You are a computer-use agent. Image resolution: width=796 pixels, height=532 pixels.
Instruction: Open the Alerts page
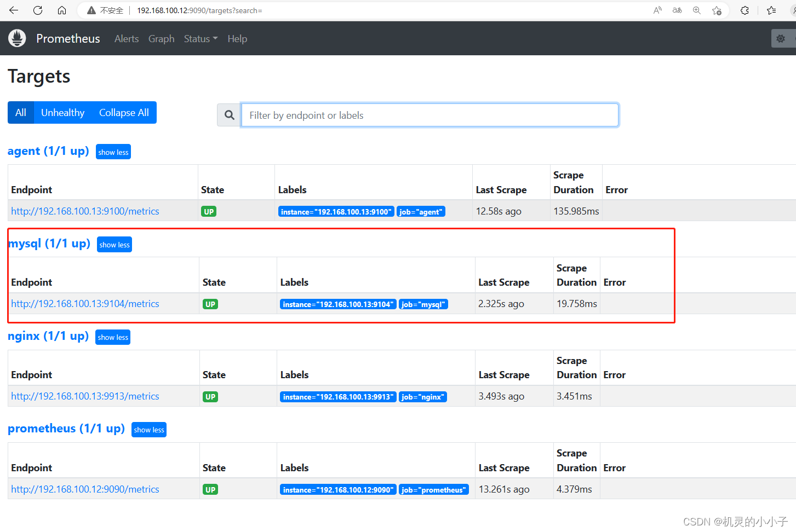tap(127, 39)
